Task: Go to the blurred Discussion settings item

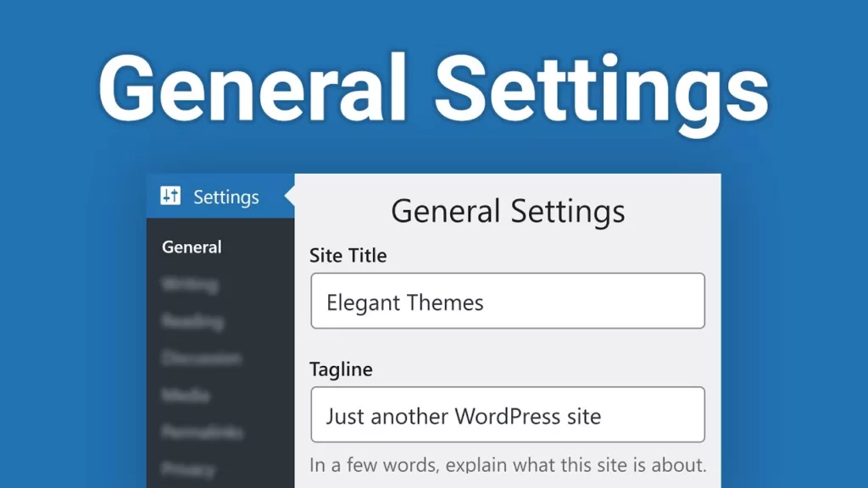Action: click(x=201, y=358)
